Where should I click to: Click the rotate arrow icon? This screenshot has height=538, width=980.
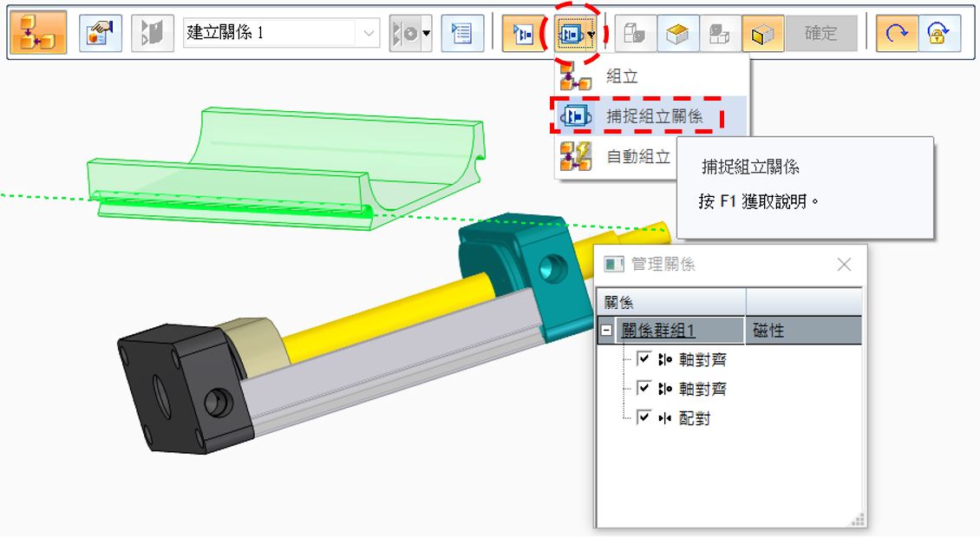(x=897, y=33)
